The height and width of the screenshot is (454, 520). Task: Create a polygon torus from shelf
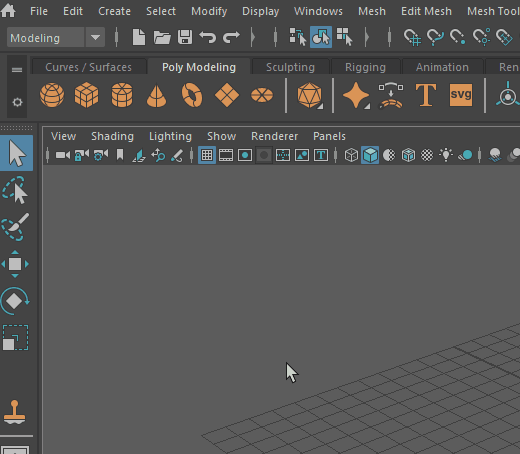192,95
